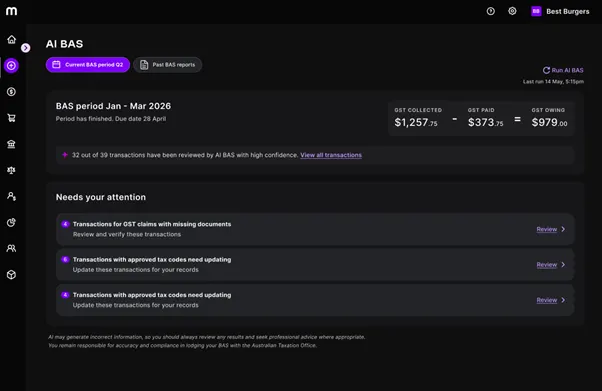Open the shopping cart purchases sidebar icon
Viewport: 602px width, 391px height.
pyautogui.click(x=11, y=118)
